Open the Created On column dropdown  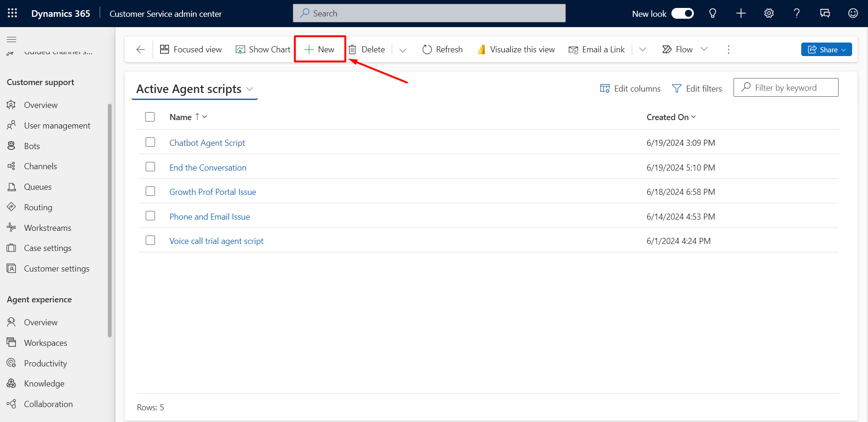(x=694, y=117)
